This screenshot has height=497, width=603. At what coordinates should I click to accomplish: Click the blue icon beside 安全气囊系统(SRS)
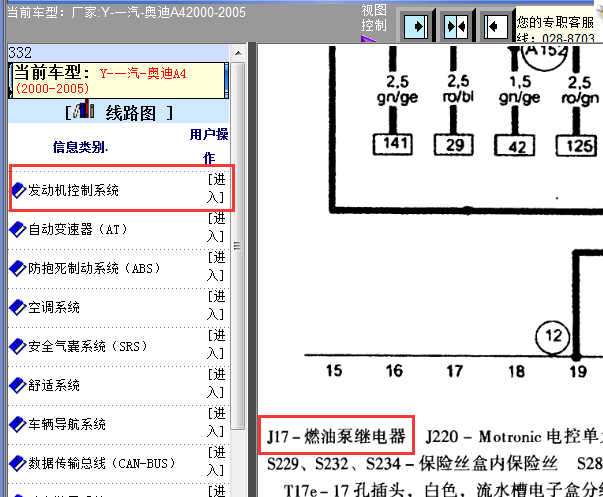point(17,346)
